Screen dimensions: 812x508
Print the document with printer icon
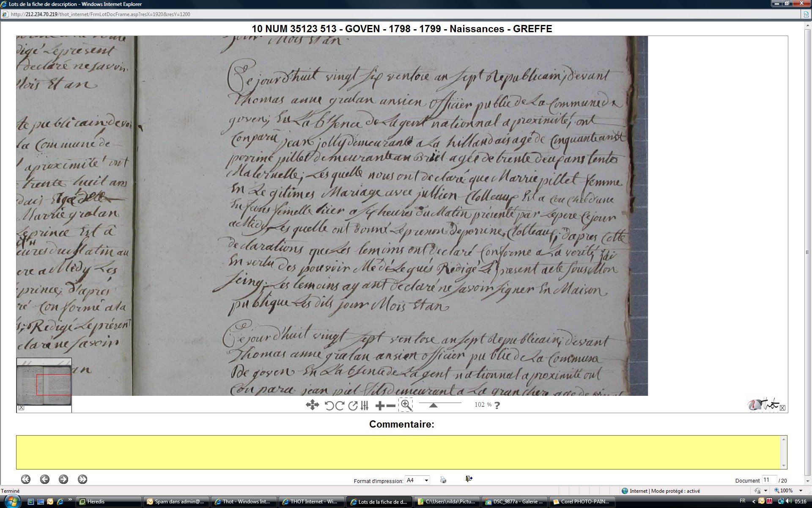point(443,480)
